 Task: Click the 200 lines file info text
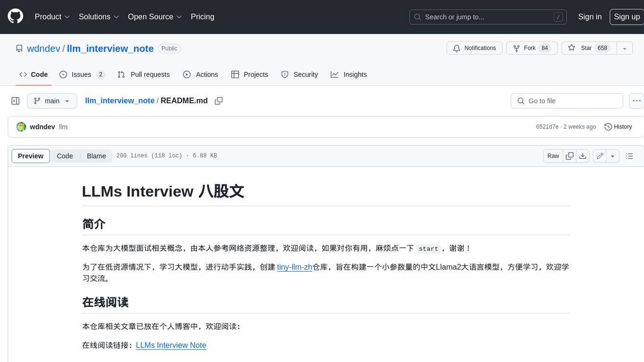pyautogui.click(x=166, y=156)
